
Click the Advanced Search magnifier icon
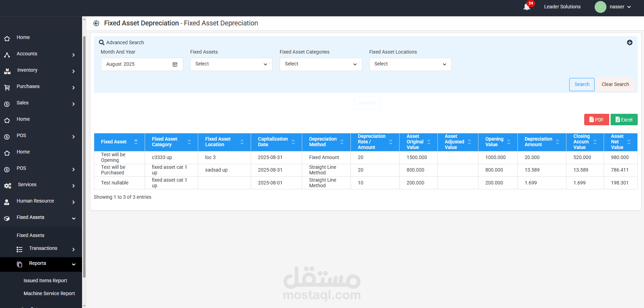102,42
